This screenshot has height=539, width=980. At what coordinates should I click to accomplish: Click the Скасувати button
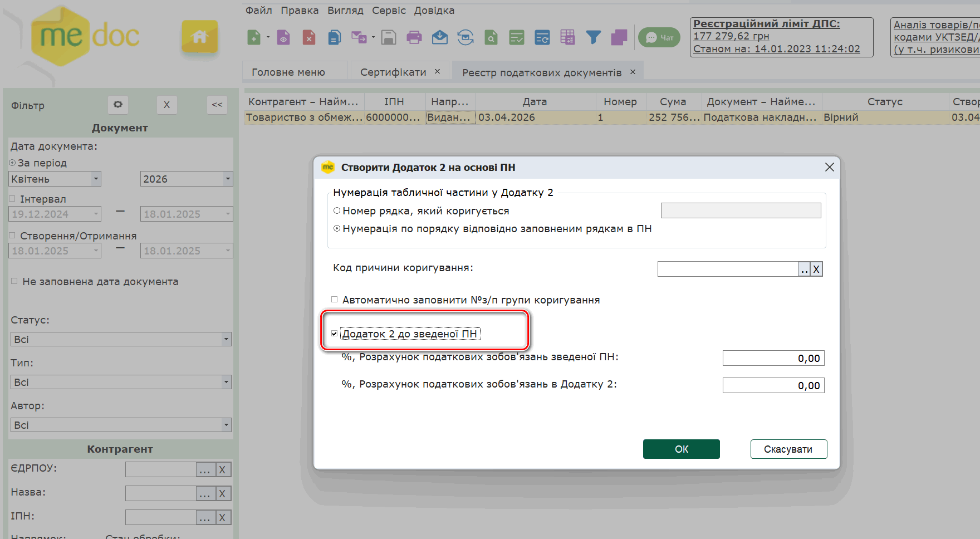(x=788, y=449)
